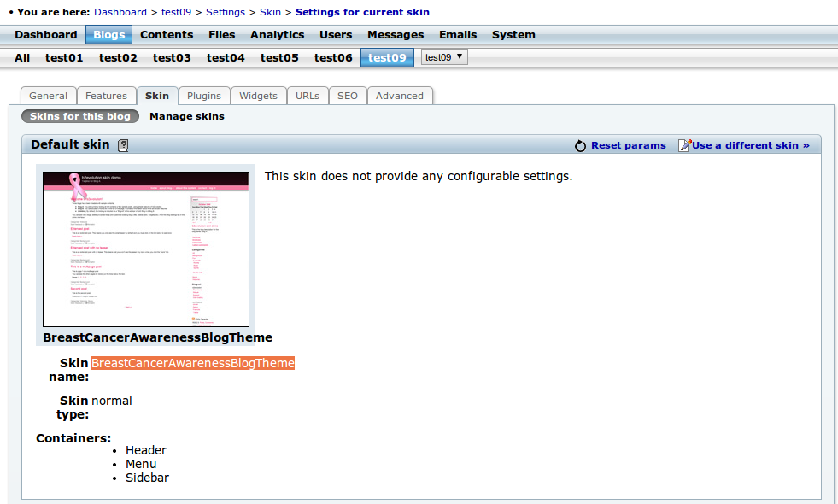Switch to blog test03
The width and height of the screenshot is (838, 504).
[x=172, y=58]
